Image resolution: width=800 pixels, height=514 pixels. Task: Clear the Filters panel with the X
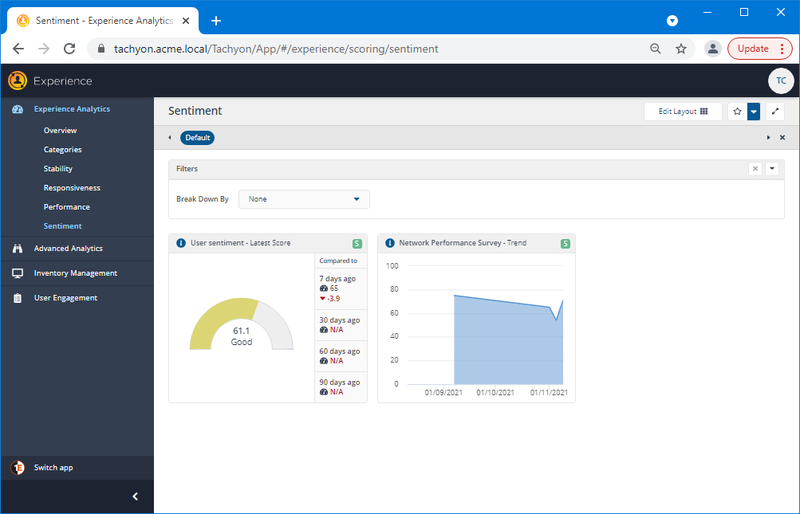[755, 168]
